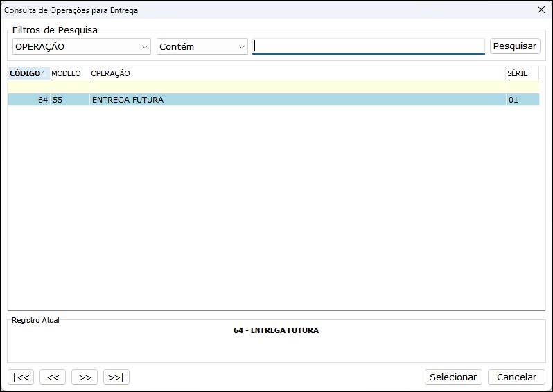Click the 64 - ENTREGA FUTURA current record text

(276, 330)
